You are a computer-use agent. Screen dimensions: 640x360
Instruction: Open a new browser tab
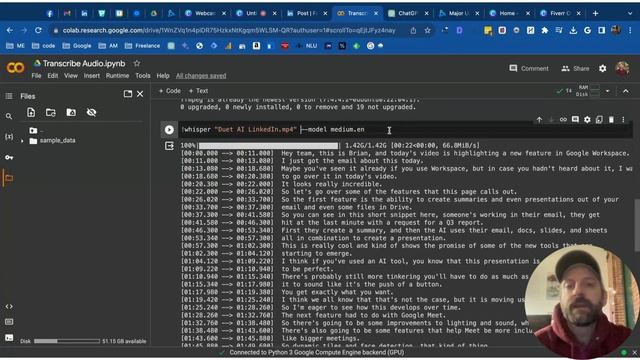click(x=596, y=13)
